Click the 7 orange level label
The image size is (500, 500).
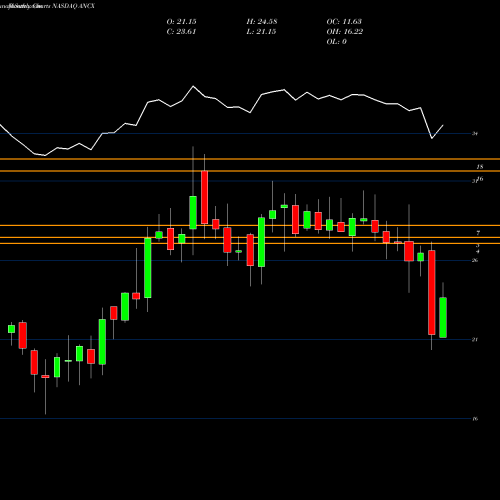pyautogui.click(x=478, y=233)
